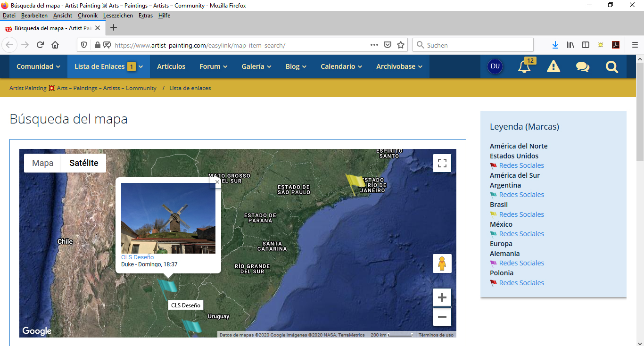Zoom in the map with plus button
This screenshot has height=346, width=644.
pos(442,297)
